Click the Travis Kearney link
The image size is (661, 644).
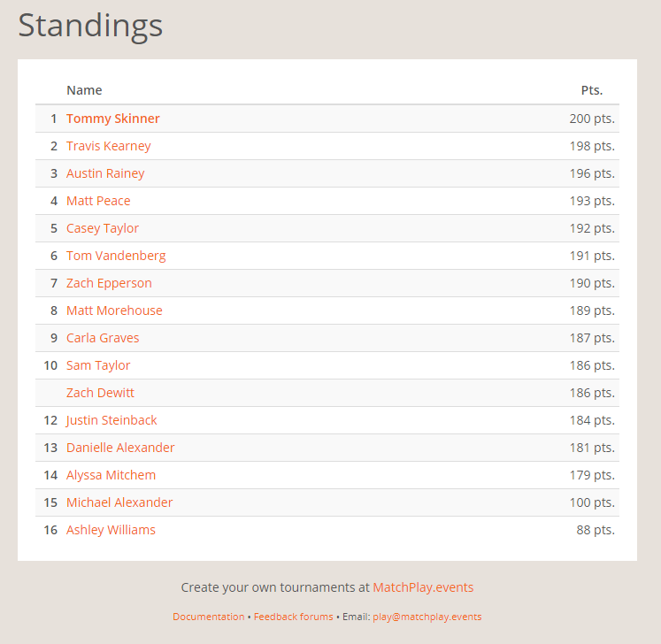point(108,146)
